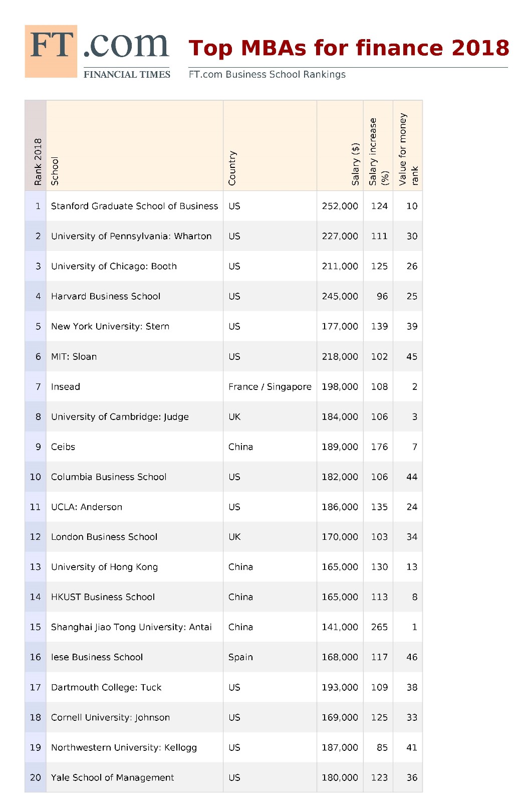Select 'Stanford Graduate School of Business' row
The width and height of the screenshot is (532, 802).
(x=223, y=206)
